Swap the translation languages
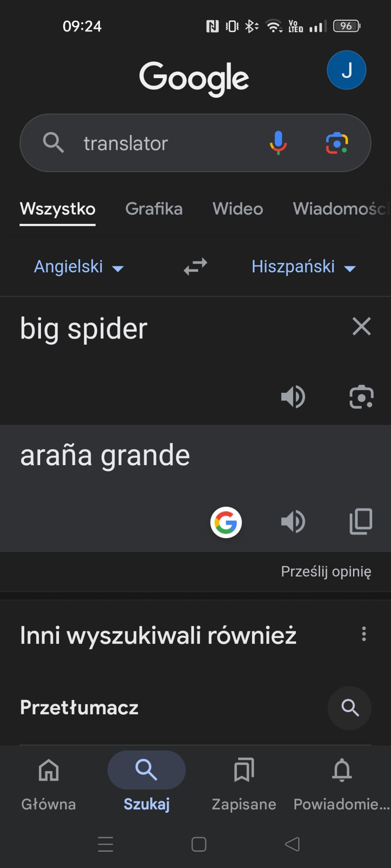The height and width of the screenshot is (868, 391). click(x=195, y=266)
